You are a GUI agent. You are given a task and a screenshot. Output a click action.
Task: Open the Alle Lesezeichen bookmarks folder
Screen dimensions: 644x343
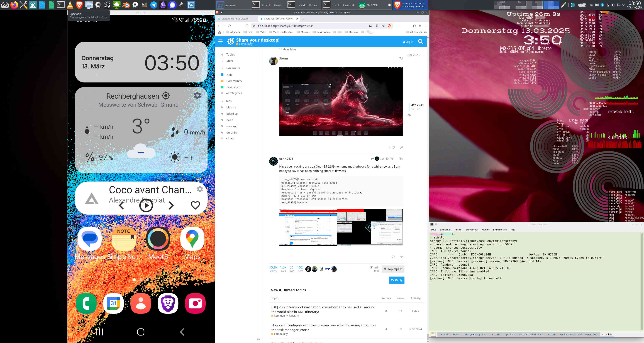[x=416, y=32]
